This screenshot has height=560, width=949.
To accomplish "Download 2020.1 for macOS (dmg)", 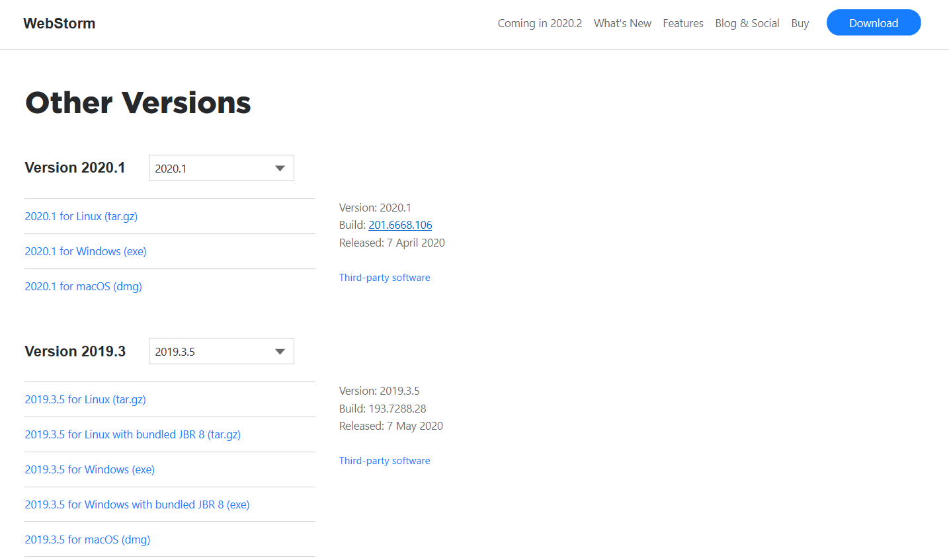I will pyautogui.click(x=83, y=286).
